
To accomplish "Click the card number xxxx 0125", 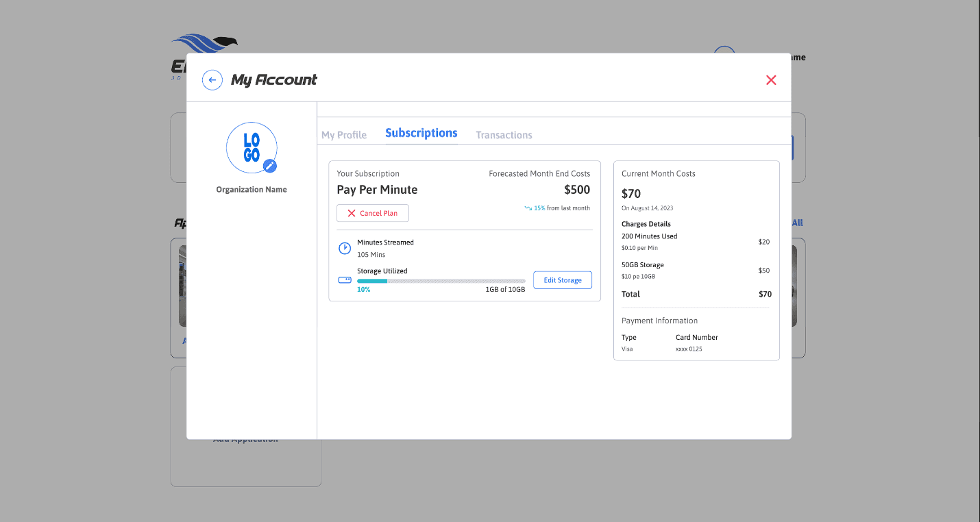I will tap(689, 349).
